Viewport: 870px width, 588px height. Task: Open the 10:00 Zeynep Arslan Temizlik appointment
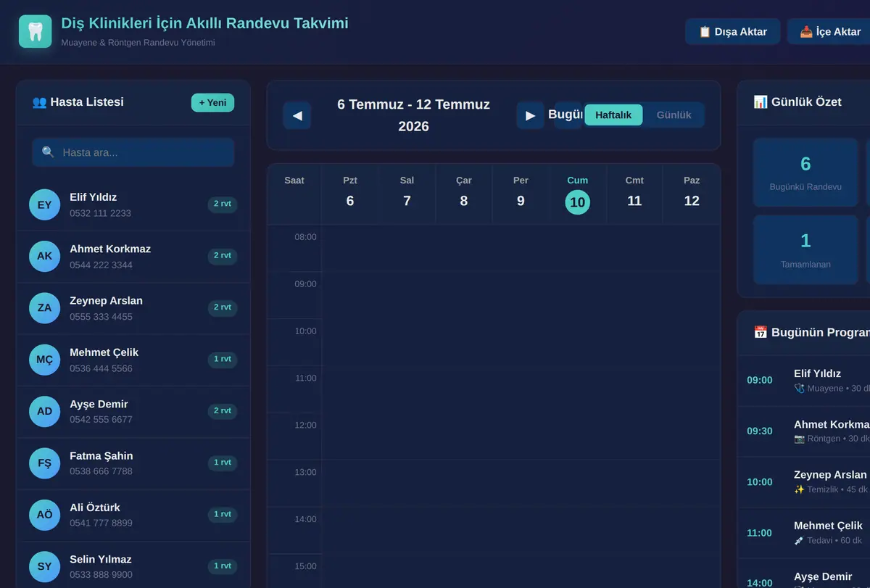click(x=804, y=482)
